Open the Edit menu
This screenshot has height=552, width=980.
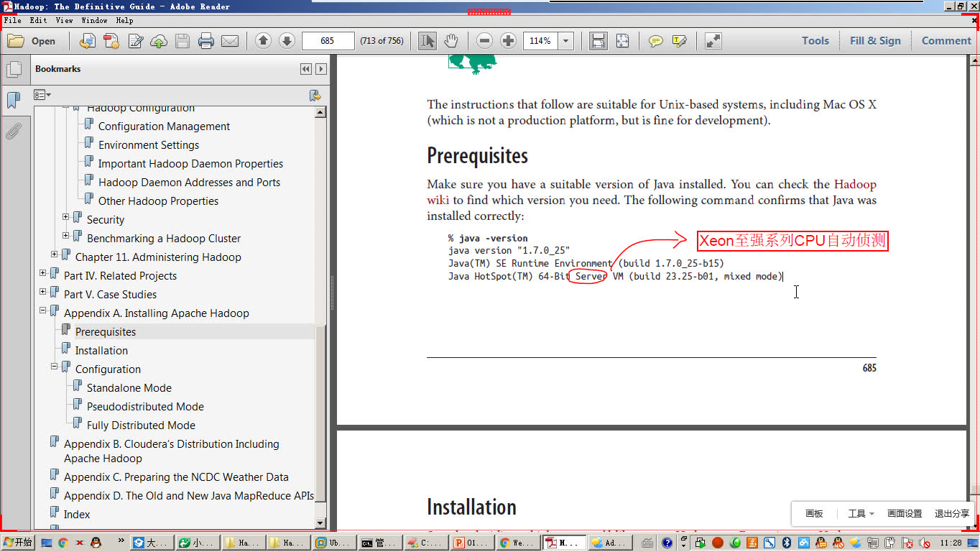pyautogui.click(x=38, y=21)
